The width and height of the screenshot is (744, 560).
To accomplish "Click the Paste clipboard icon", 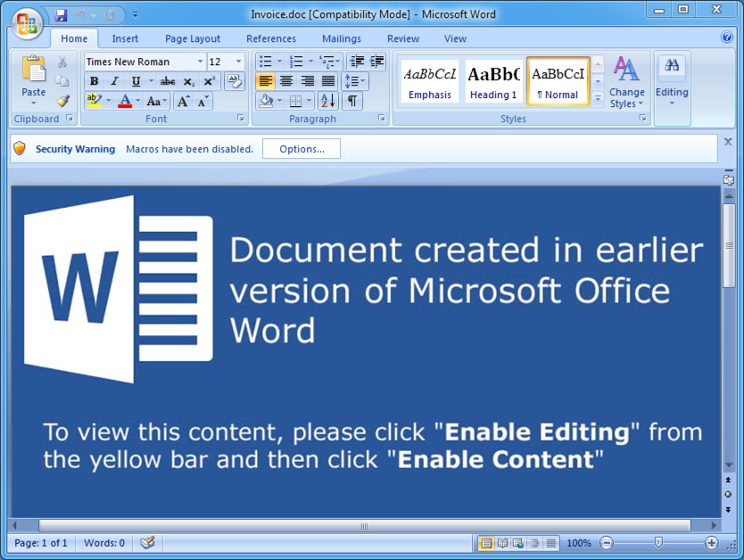I will (34, 70).
